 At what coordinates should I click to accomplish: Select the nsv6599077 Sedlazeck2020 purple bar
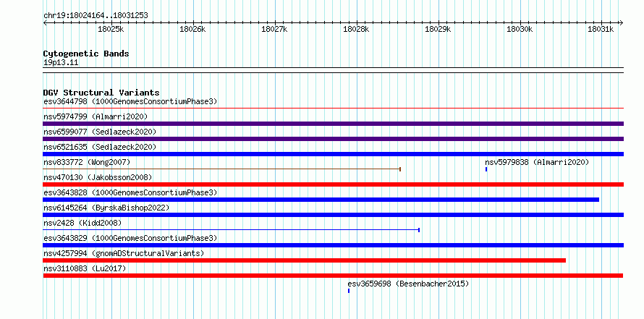(x=333, y=139)
